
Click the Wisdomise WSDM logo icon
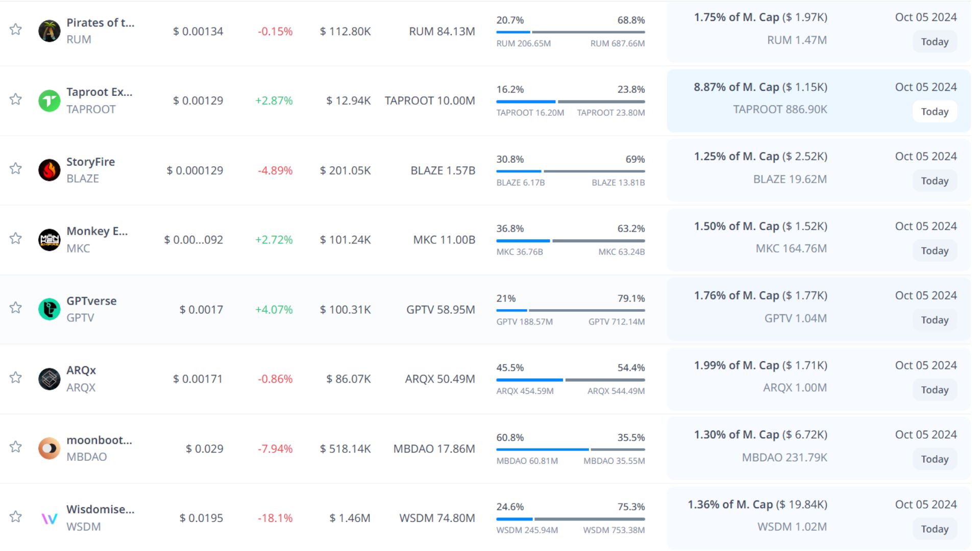tap(50, 518)
